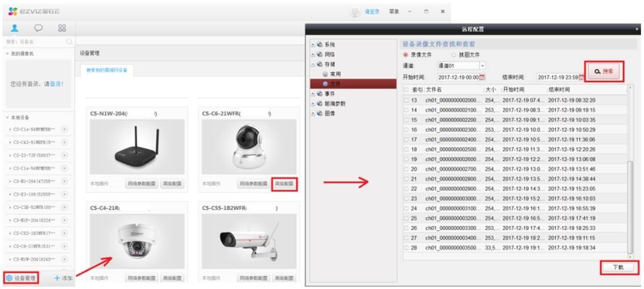Click the 添加 plus icon

point(57,277)
